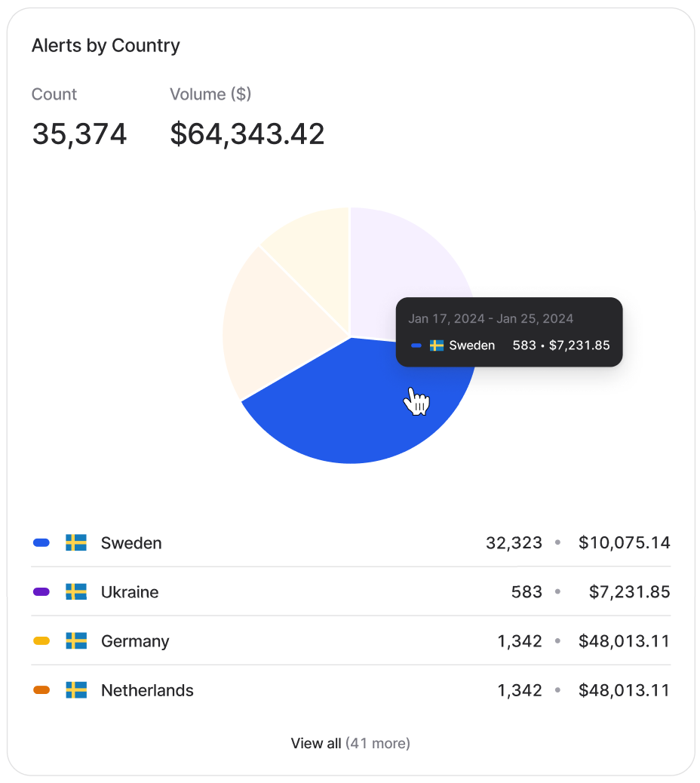Click the small blue marker in the tooltip
Screen dimensions: 700x783
[416, 345]
